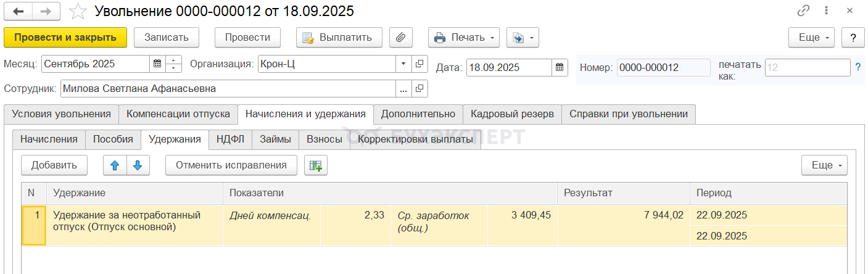Copy link to document icon
This screenshot has width=868, height=274.
[803, 11]
